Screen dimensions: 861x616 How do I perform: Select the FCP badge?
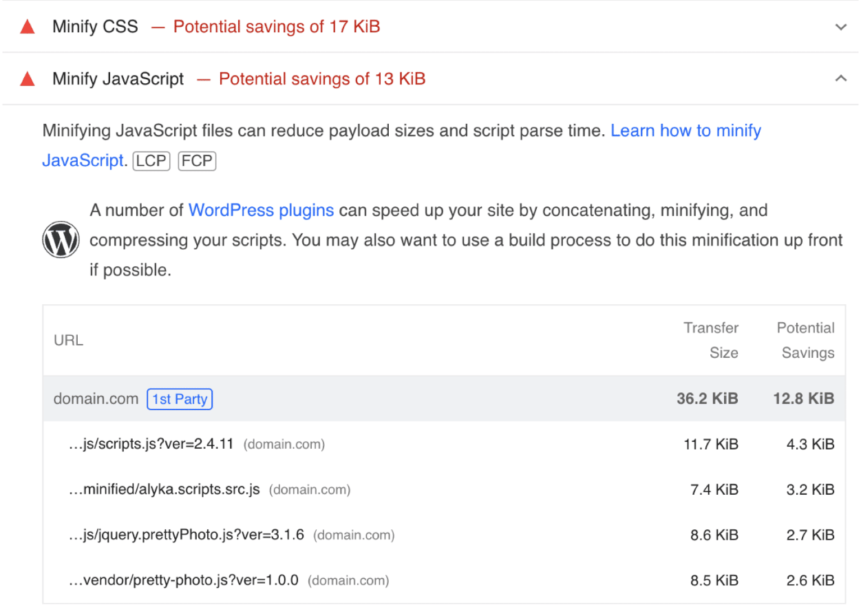(197, 160)
